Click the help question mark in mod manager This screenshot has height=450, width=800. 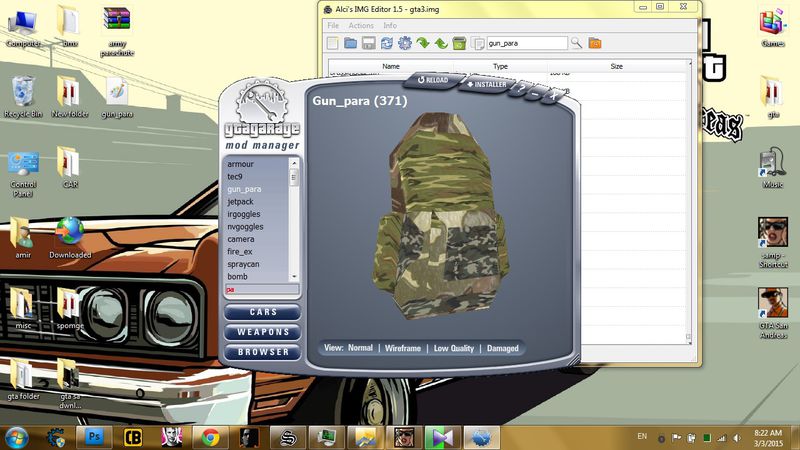click(x=521, y=89)
